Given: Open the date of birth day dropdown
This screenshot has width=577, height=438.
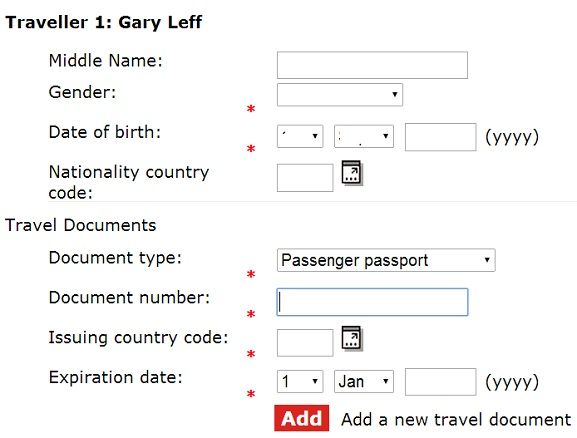Looking at the screenshot, I should pos(300,136).
